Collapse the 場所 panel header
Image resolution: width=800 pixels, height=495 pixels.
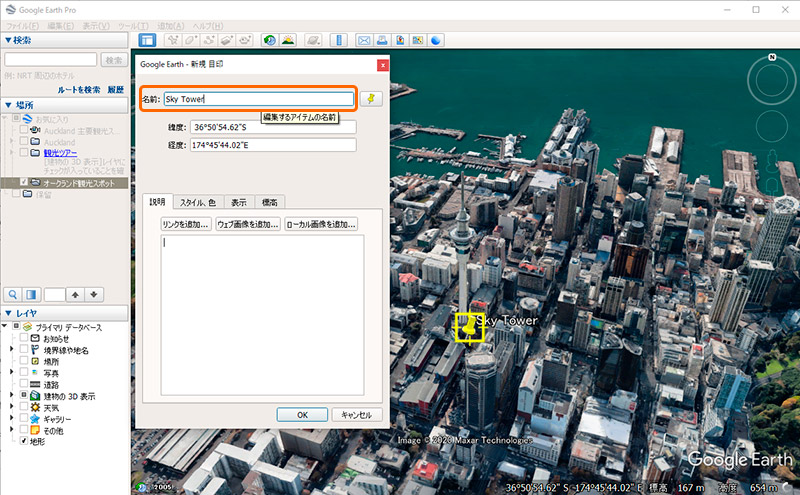(x=9, y=105)
